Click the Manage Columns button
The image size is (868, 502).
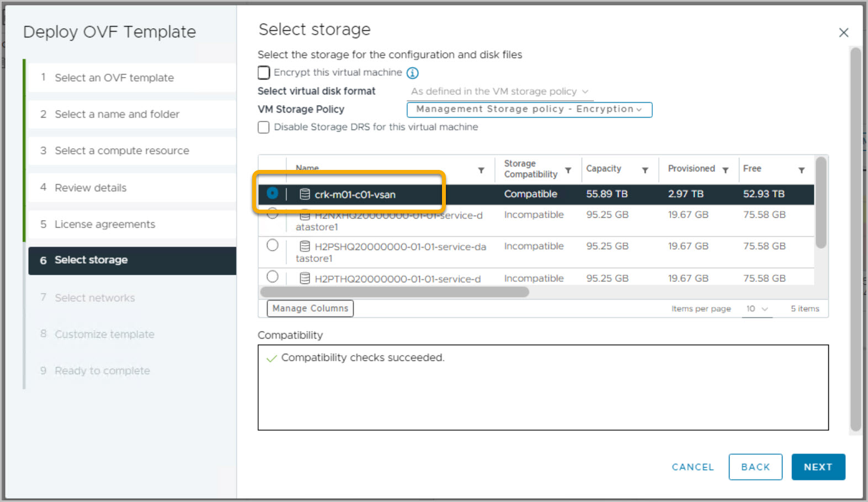pos(310,308)
